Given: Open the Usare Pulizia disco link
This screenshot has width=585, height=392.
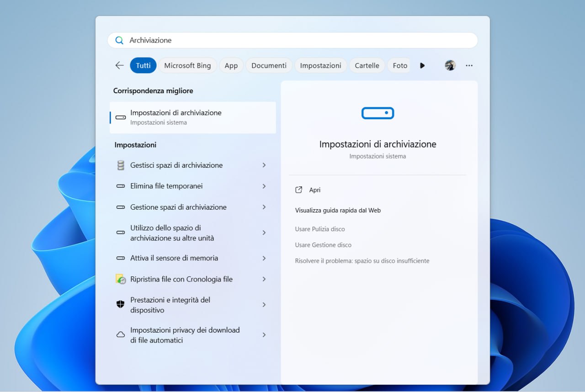Looking at the screenshot, I should 320,229.
